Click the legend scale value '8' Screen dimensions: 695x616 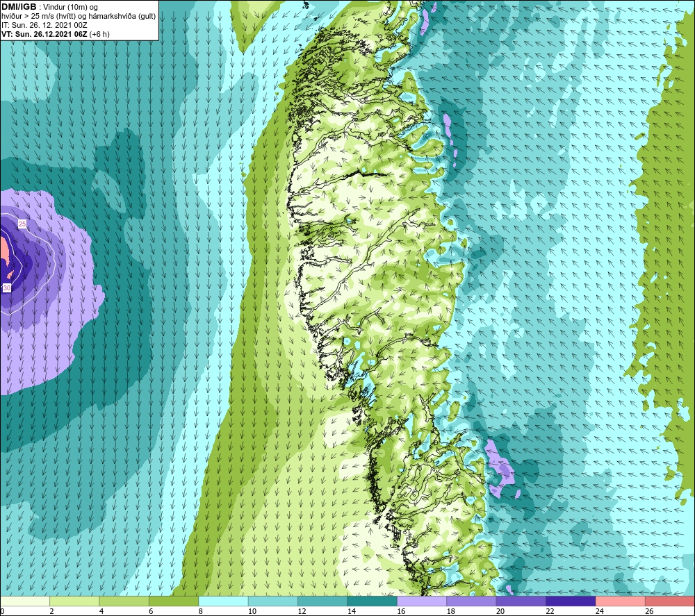tap(201, 612)
